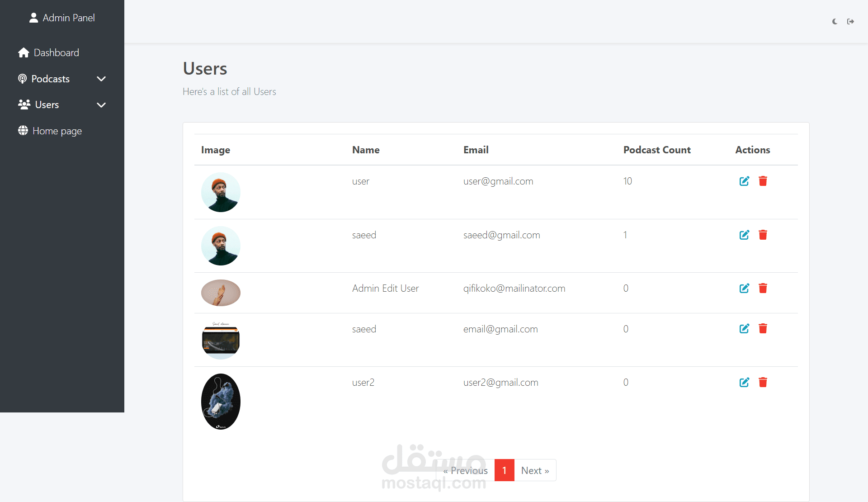Edit the user2 row
Image resolution: width=868 pixels, height=502 pixels.
[744, 382]
